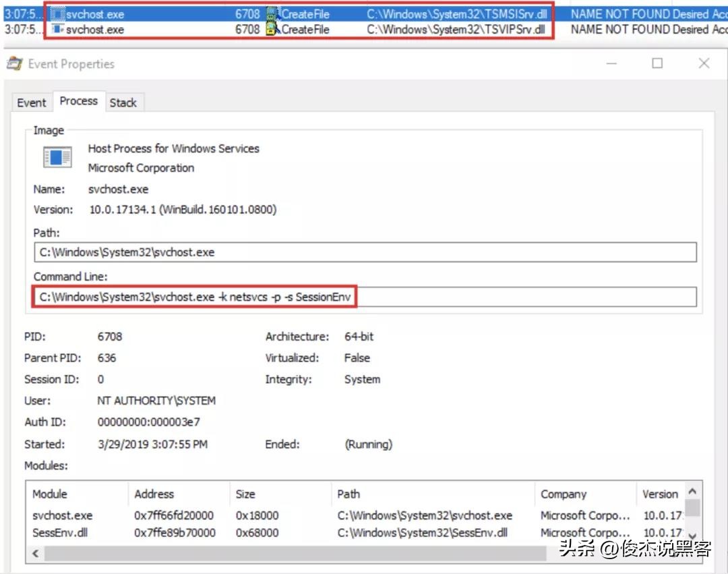Screen dimensions: 728x574
Task: Click the Host Process image icon
Action: point(57,158)
